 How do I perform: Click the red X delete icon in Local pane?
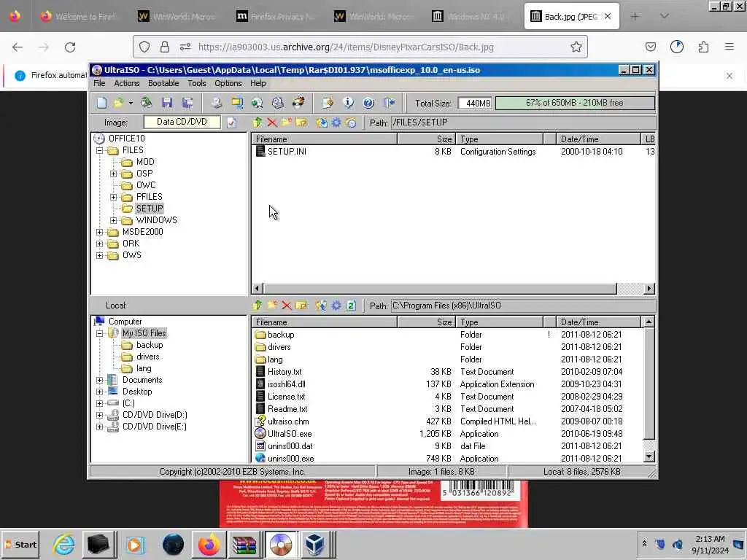pyautogui.click(x=286, y=306)
